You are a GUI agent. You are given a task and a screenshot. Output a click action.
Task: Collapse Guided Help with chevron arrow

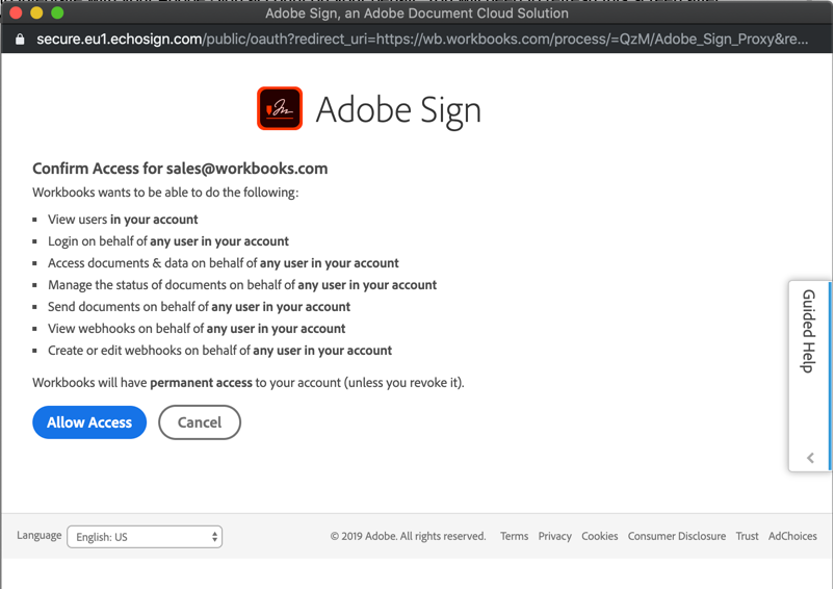[x=810, y=458]
